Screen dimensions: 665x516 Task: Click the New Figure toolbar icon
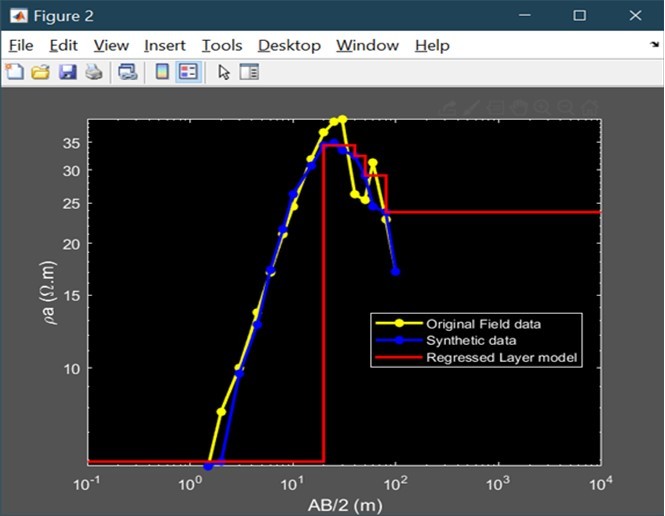click(x=15, y=72)
